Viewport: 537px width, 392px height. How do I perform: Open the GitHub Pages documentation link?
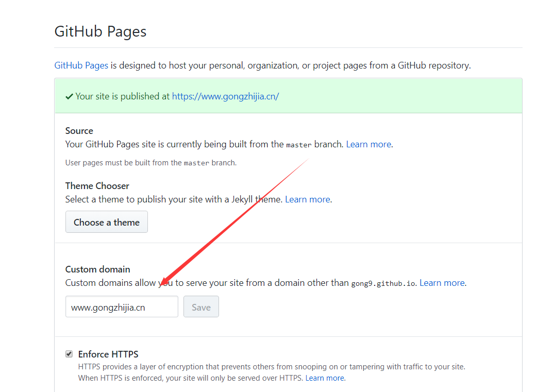(81, 65)
